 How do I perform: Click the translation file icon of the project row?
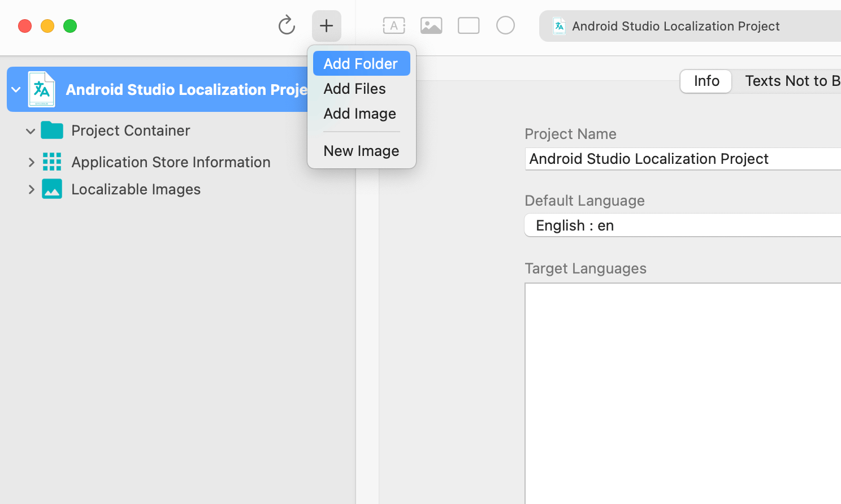pos(42,89)
